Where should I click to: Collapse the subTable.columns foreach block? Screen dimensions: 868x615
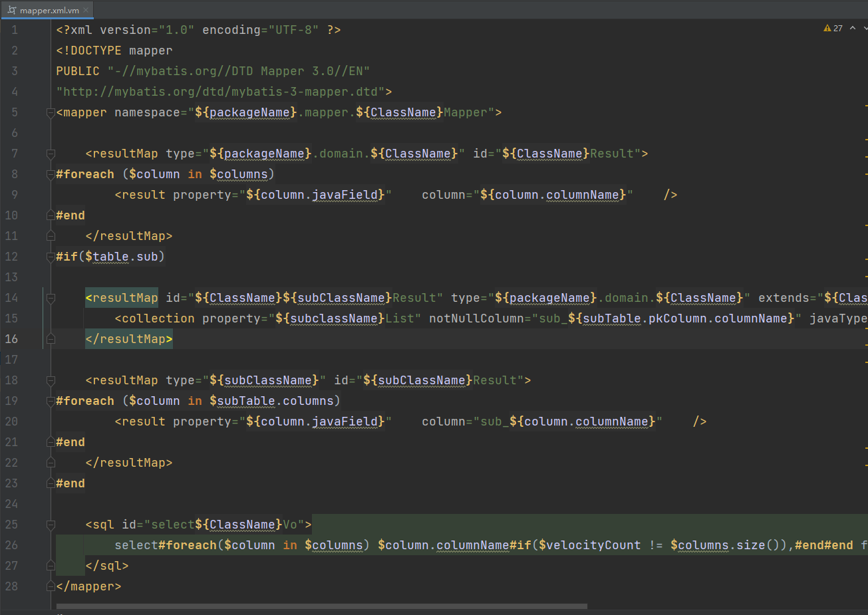[x=50, y=400]
